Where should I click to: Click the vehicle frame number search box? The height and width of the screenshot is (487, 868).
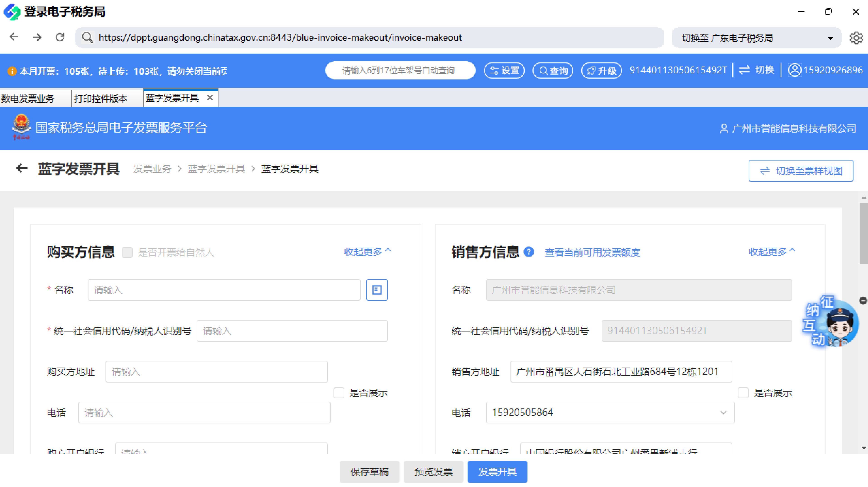400,70
